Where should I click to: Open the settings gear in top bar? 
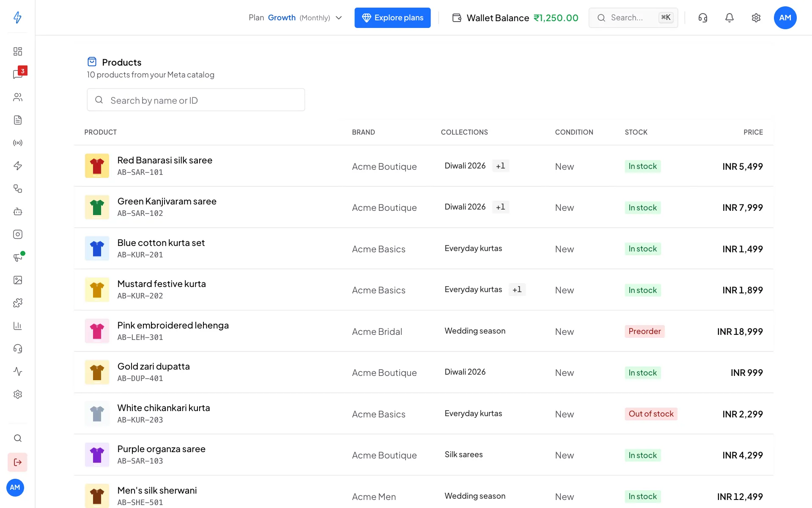coord(756,18)
